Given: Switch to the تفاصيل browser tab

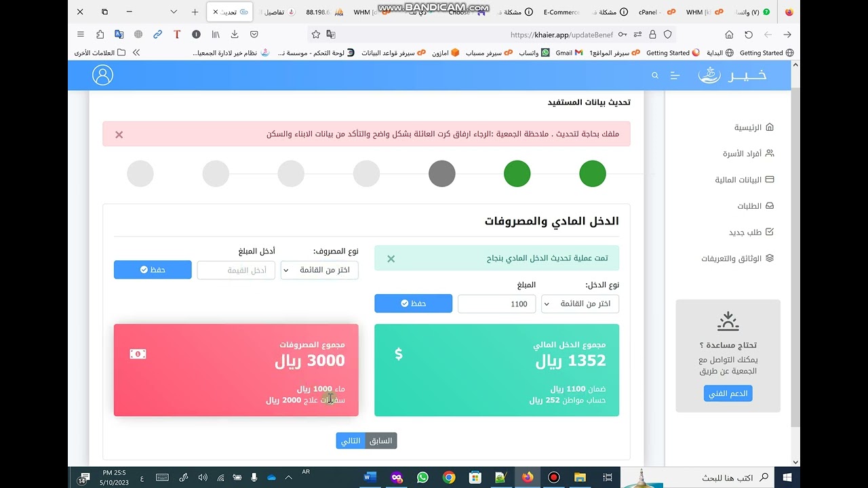Looking at the screenshot, I should tap(277, 12).
